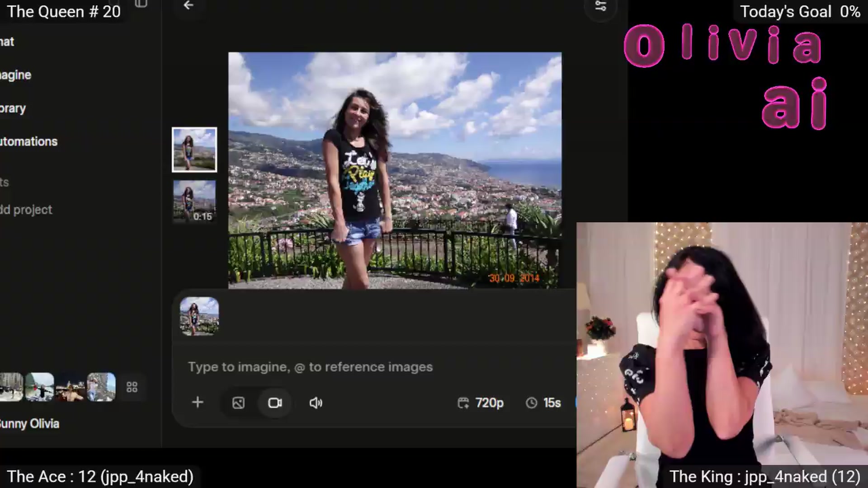The image size is (868, 488).
Task: Open the Imagine sidebar item
Action: tap(15, 75)
